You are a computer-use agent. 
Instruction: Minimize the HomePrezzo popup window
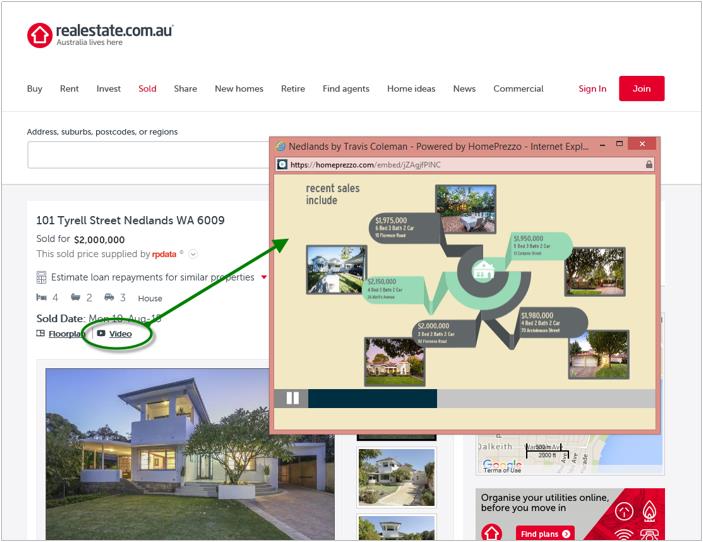pos(603,146)
